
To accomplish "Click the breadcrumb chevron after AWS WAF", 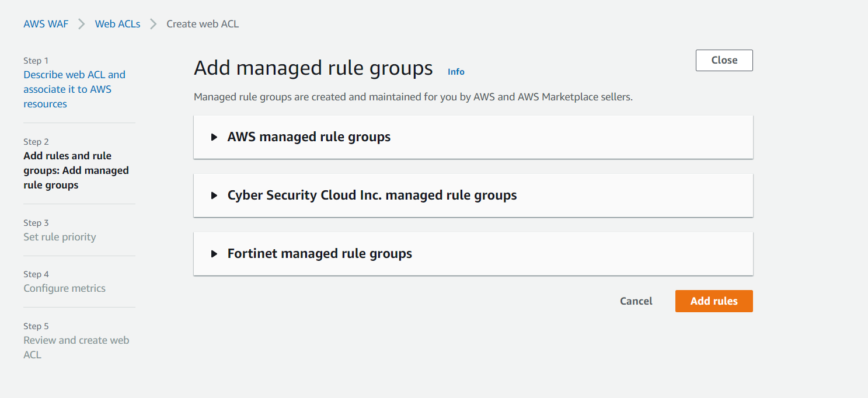I will (82, 24).
